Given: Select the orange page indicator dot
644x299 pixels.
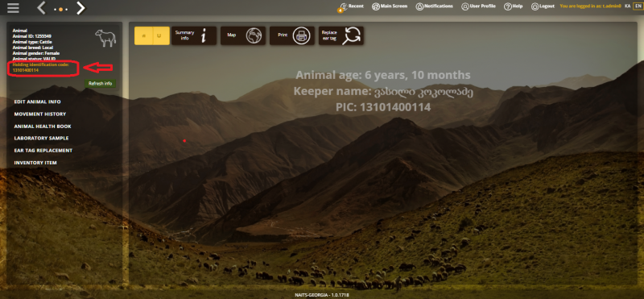Looking at the screenshot, I should [x=61, y=9].
